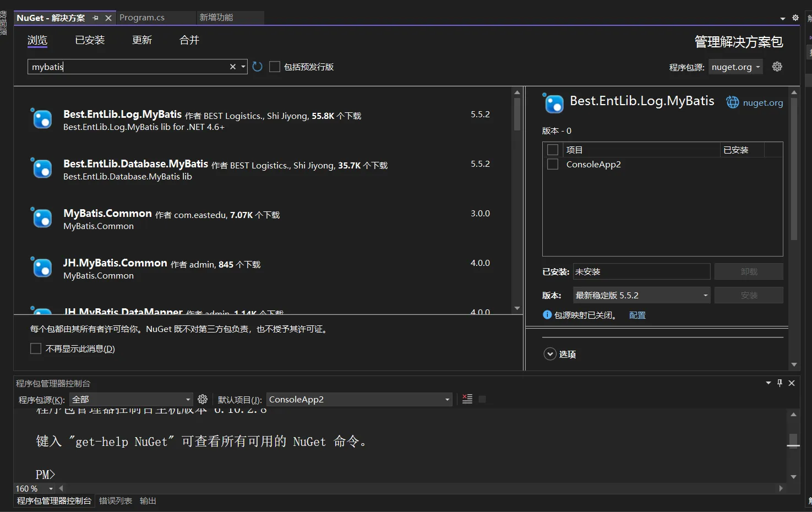Click JH.MyBatis.Common version 4.0.0
This screenshot has width=812, height=512.
tap(480, 263)
